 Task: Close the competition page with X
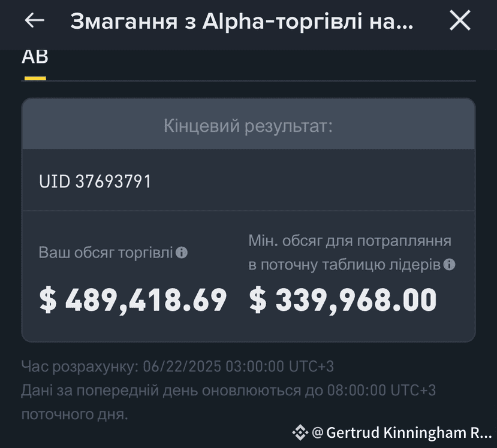tap(460, 20)
